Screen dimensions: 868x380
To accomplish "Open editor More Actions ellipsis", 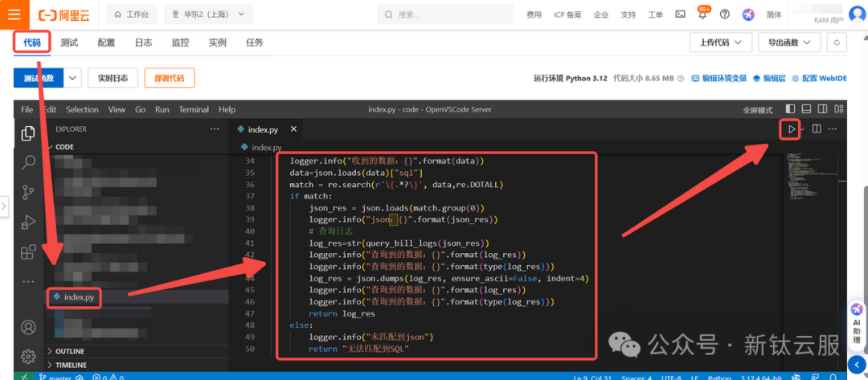I will [x=832, y=129].
